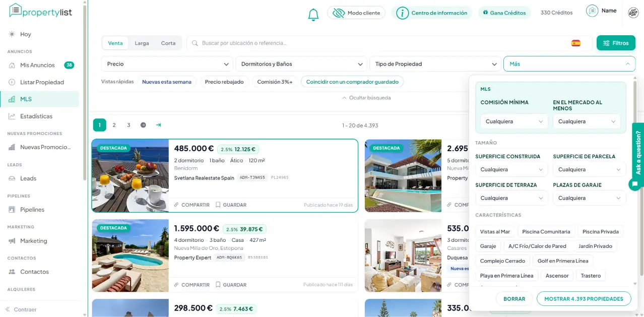
Task: Toggle Jardín Privado feature chip
Action: (x=595, y=246)
